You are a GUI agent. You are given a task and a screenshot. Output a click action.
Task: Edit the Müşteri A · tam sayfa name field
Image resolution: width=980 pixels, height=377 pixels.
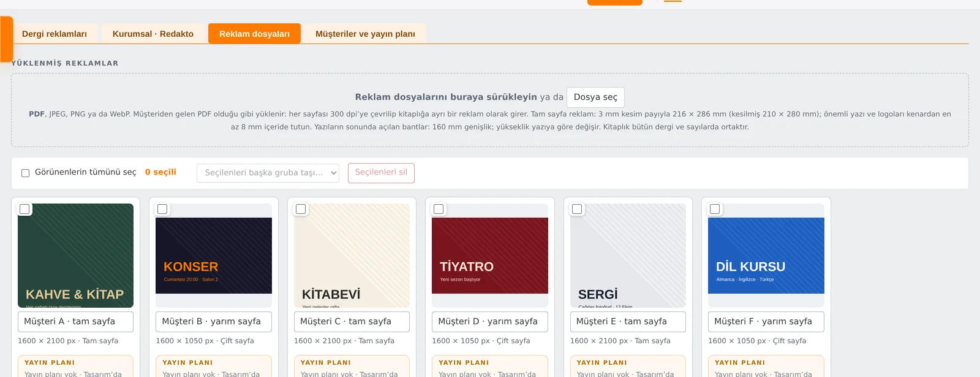pos(75,322)
